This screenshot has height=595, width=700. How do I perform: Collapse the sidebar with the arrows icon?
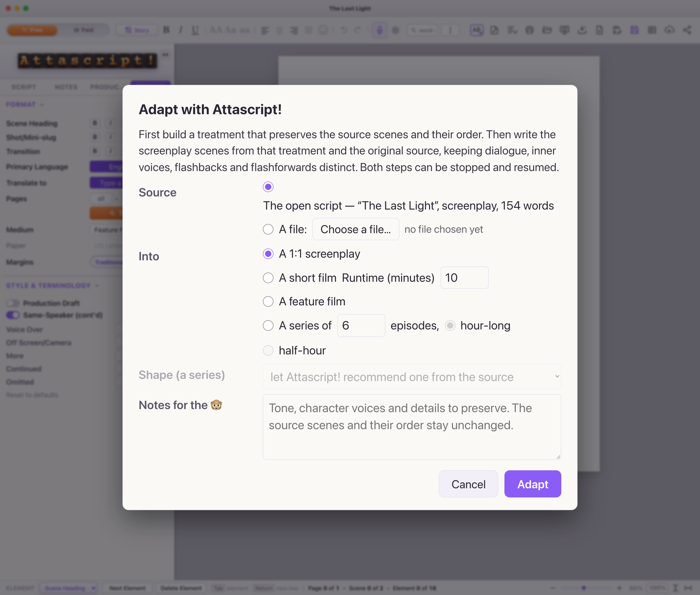point(165,54)
